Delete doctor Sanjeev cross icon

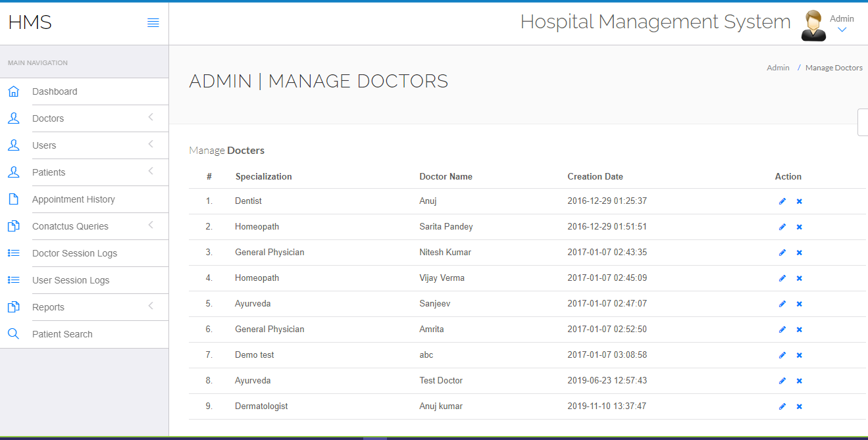pos(799,304)
